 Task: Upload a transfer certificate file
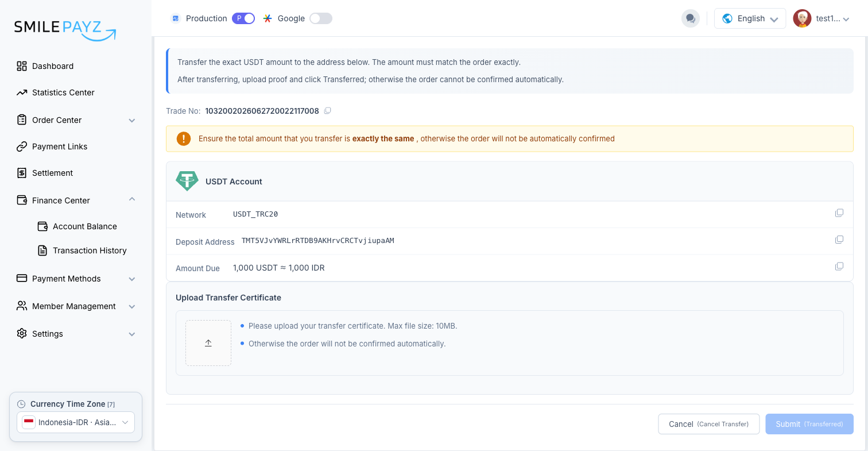208,343
